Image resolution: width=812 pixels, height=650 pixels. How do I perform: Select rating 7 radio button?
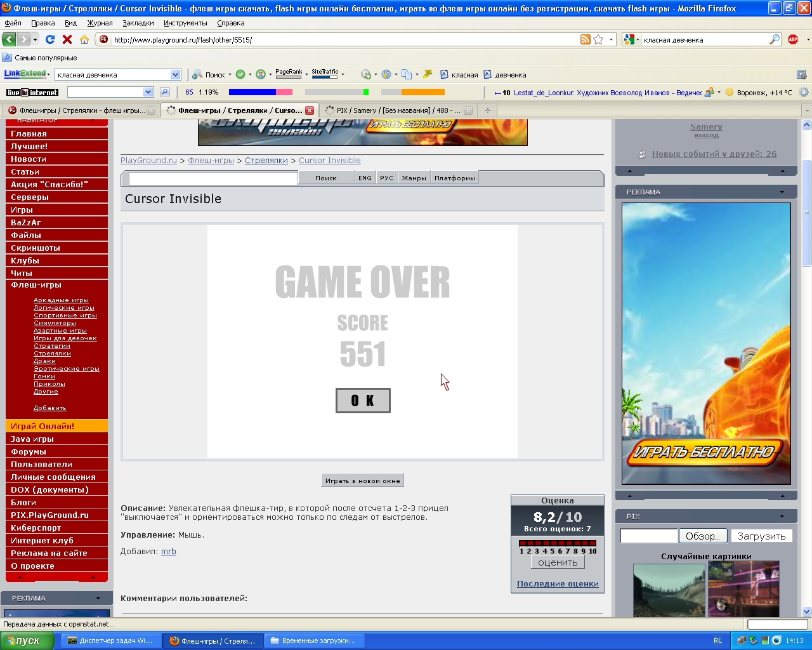click(x=568, y=543)
